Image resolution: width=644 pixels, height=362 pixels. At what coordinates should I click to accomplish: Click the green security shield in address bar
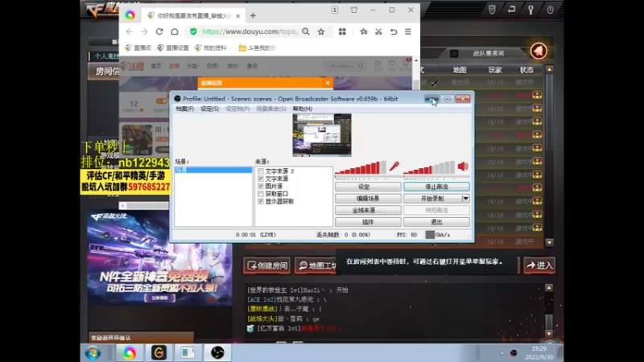(193, 31)
